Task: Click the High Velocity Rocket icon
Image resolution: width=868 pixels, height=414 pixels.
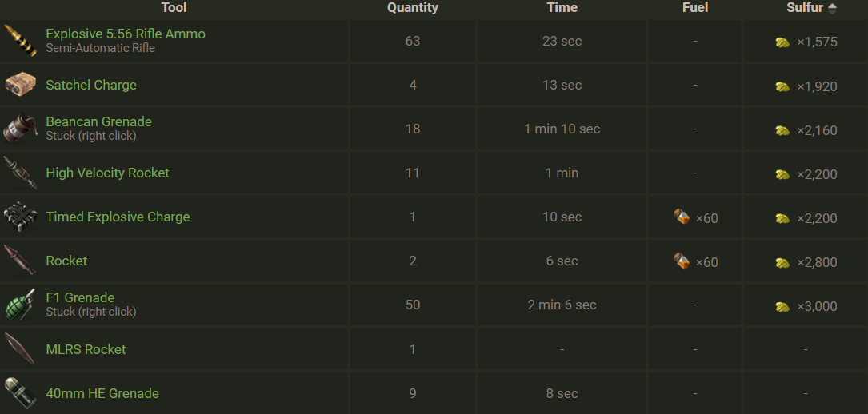Action: coord(20,173)
